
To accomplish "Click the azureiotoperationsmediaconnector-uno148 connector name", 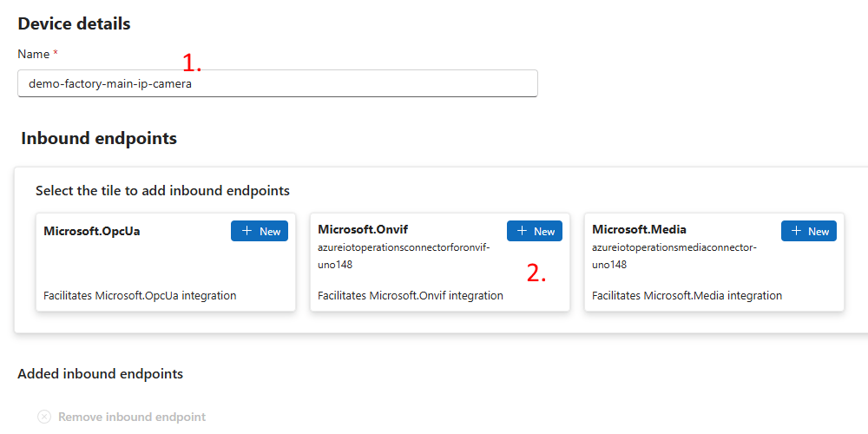I will [674, 256].
